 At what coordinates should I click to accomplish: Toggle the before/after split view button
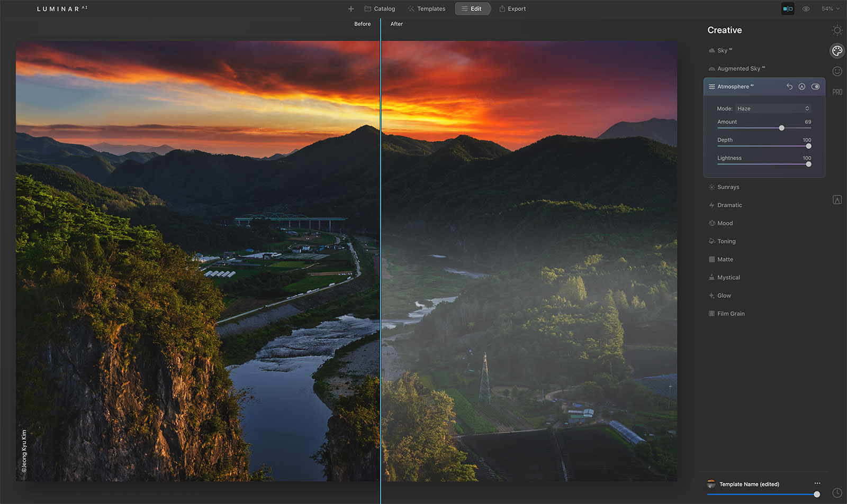788,9
